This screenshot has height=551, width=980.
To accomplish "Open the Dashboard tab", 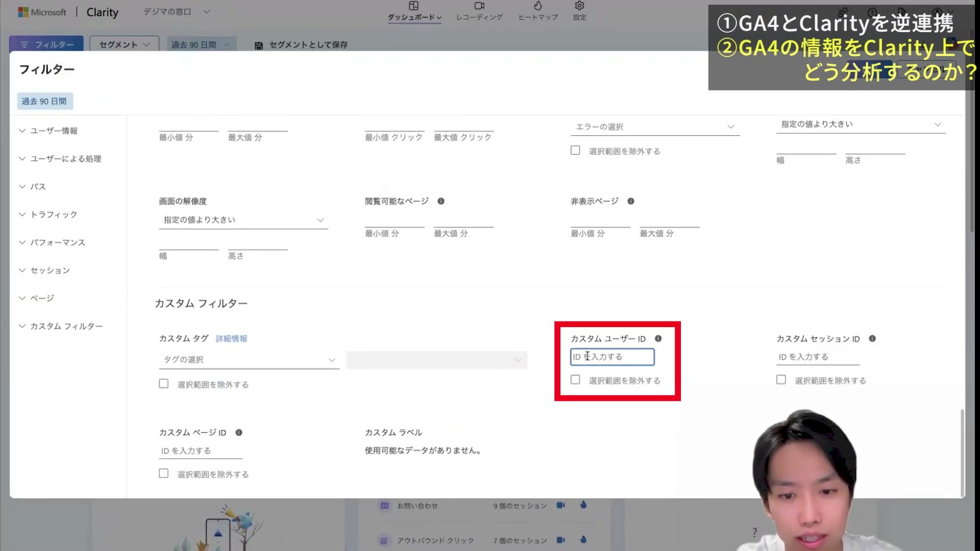I will (414, 12).
